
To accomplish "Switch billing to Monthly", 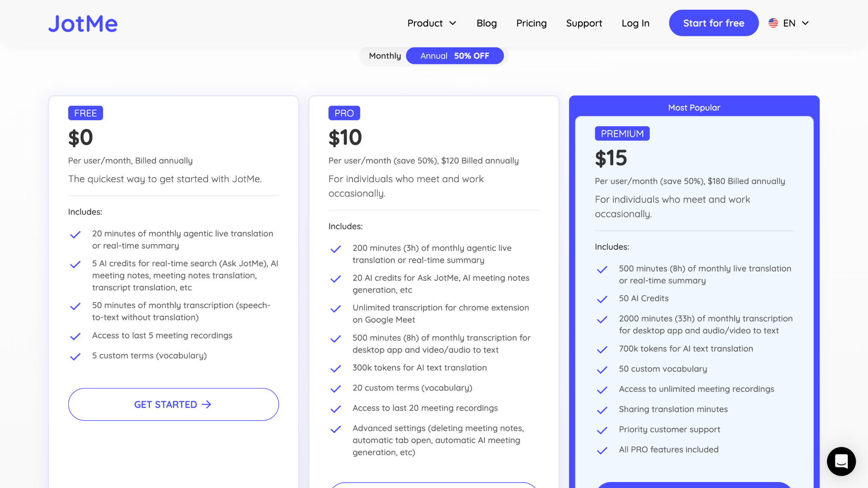I will pyautogui.click(x=385, y=56).
